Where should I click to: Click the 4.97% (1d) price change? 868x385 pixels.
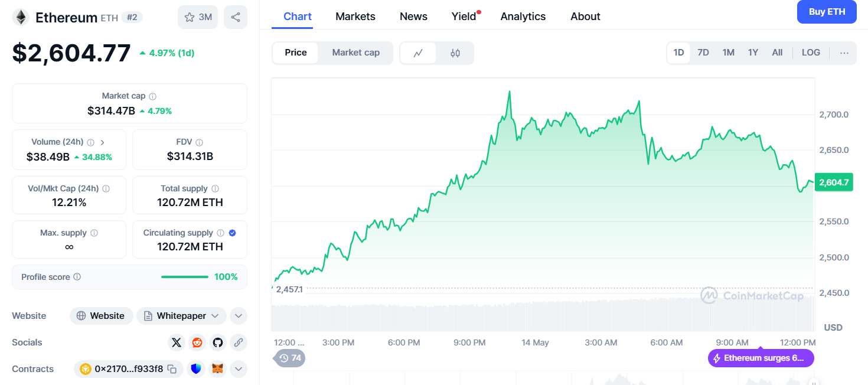click(167, 53)
